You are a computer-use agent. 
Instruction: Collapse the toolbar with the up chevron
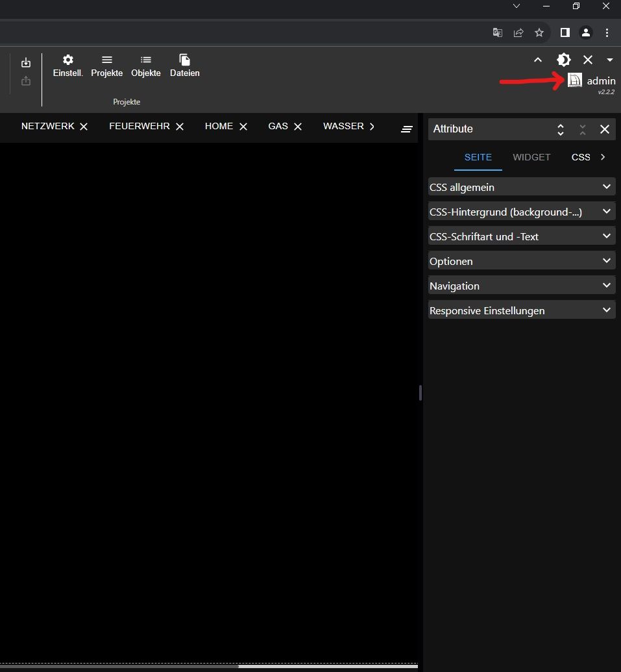[538, 60]
